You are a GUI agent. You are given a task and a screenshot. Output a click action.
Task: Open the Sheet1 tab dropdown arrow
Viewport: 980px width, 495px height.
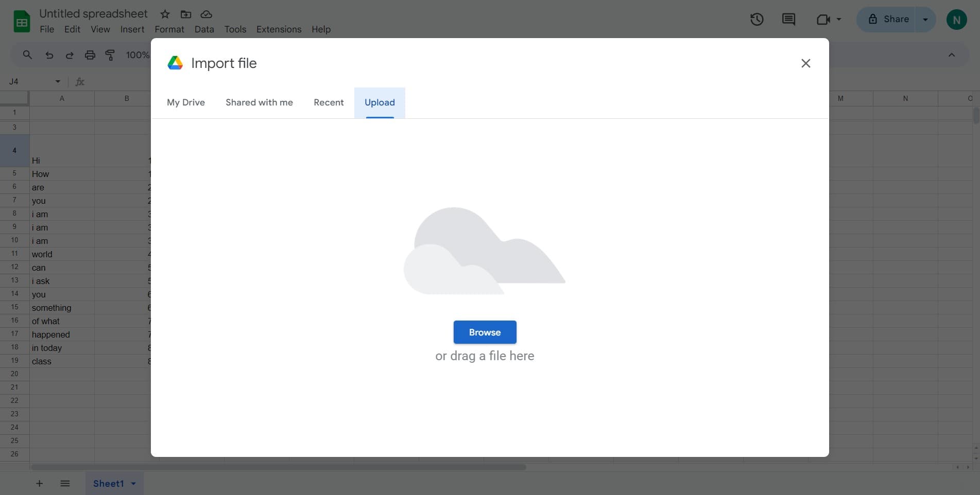[133, 484]
